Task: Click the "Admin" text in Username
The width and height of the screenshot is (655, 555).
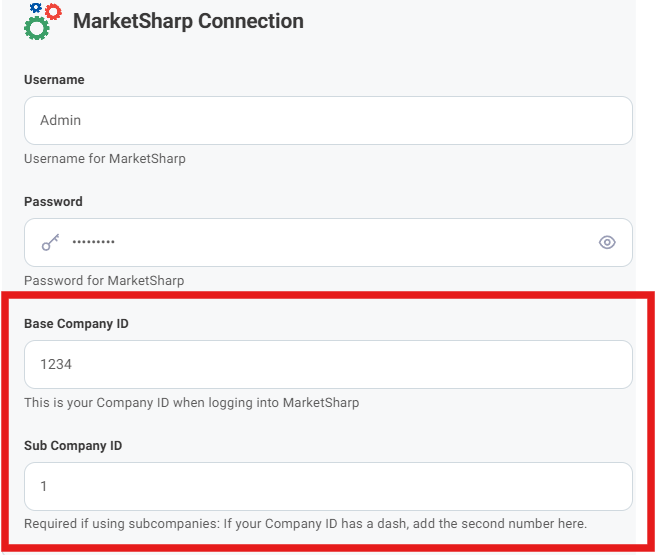Action: (x=60, y=120)
